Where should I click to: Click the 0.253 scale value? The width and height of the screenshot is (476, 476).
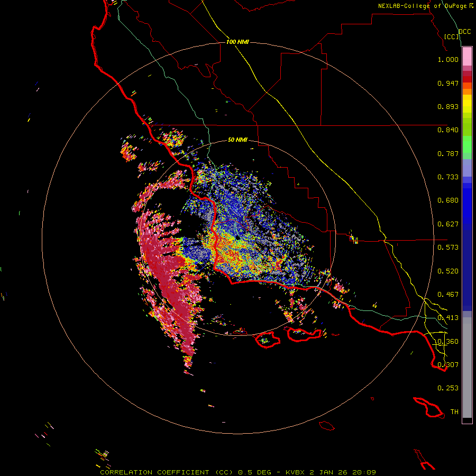tap(448, 388)
